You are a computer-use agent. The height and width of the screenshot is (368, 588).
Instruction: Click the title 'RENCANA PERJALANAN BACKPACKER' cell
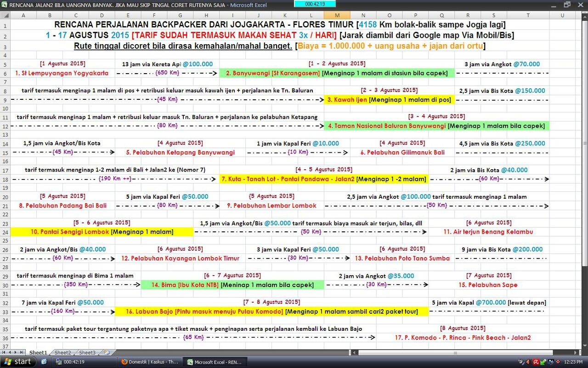click(280, 25)
